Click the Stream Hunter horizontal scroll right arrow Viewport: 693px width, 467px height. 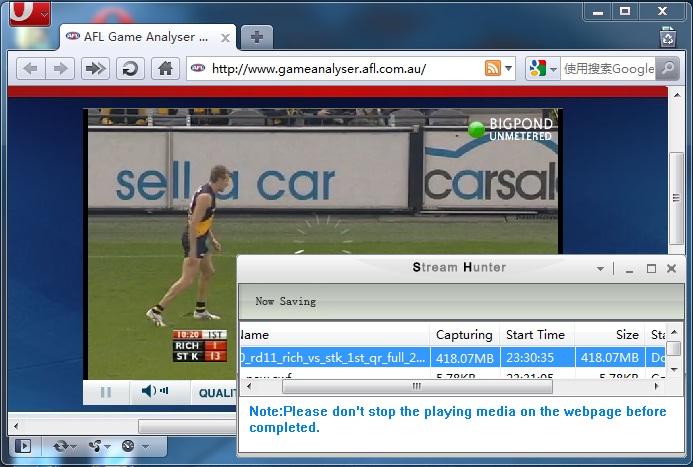[656, 387]
